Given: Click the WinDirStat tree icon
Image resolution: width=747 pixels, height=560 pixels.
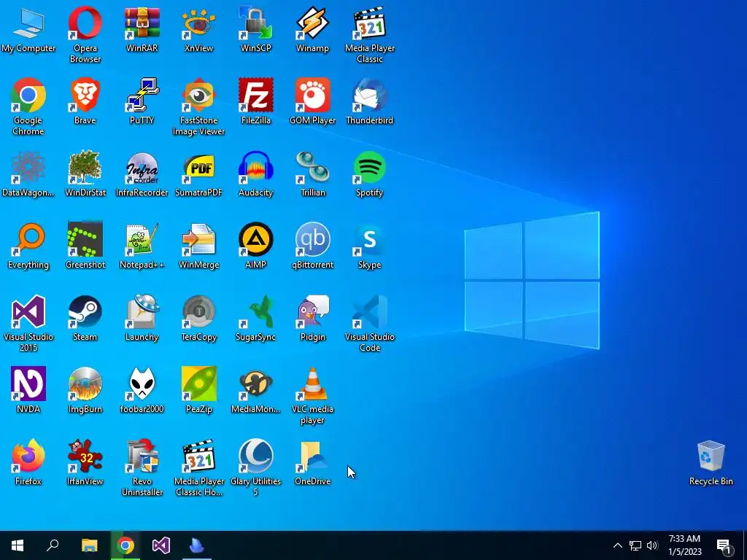Looking at the screenshot, I should click(x=85, y=174).
